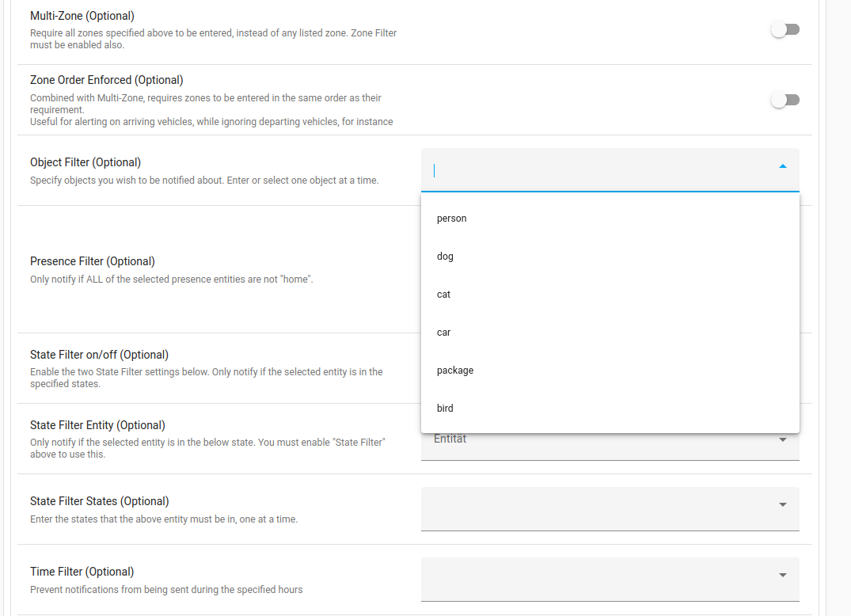Click the State Filter States arrow icon
Image resolution: width=851 pixels, height=616 pixels.
pos(782,505)
